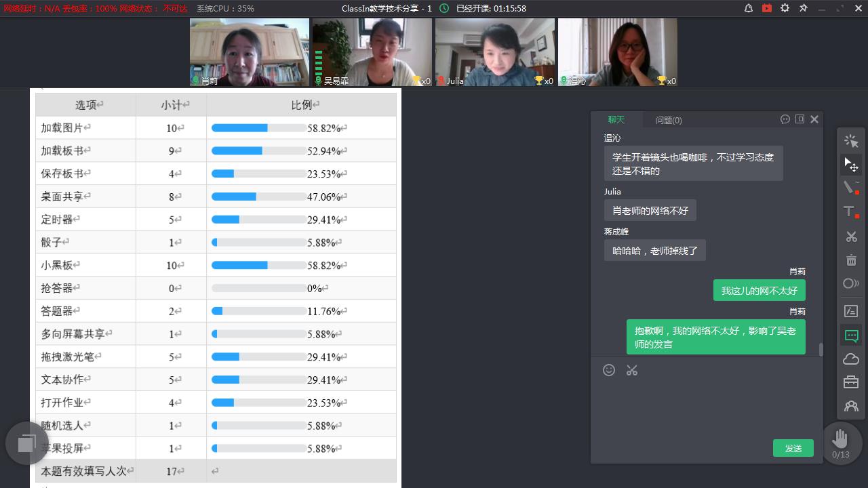Click the trash bin clear tool
868x488 pixels.
coord(851,260)
